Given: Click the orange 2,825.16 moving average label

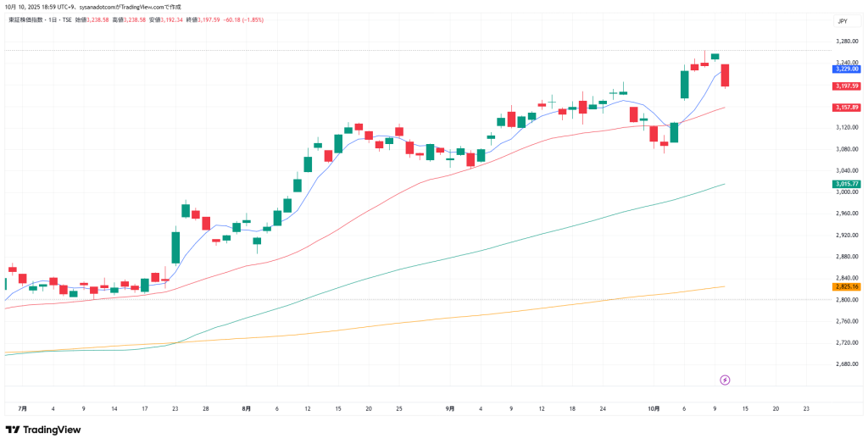Looking at the screenshot, I should (847, 287).
